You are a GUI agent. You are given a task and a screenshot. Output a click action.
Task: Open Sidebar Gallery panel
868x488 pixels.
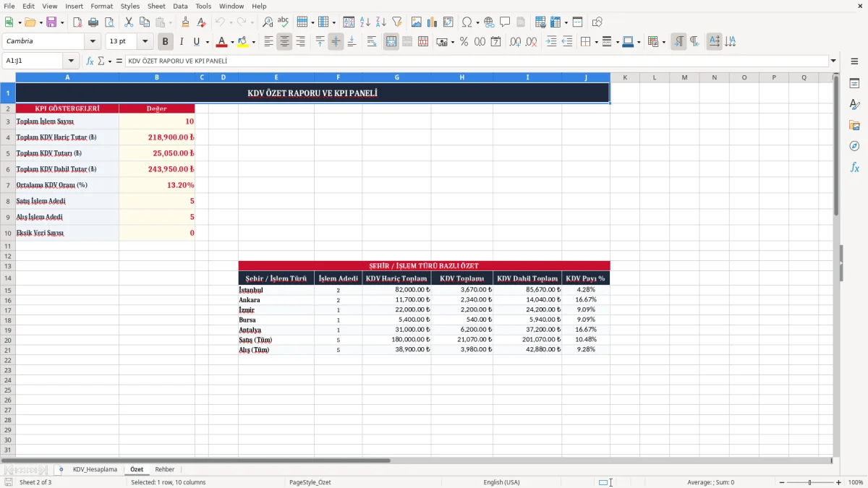pos(854,126)
